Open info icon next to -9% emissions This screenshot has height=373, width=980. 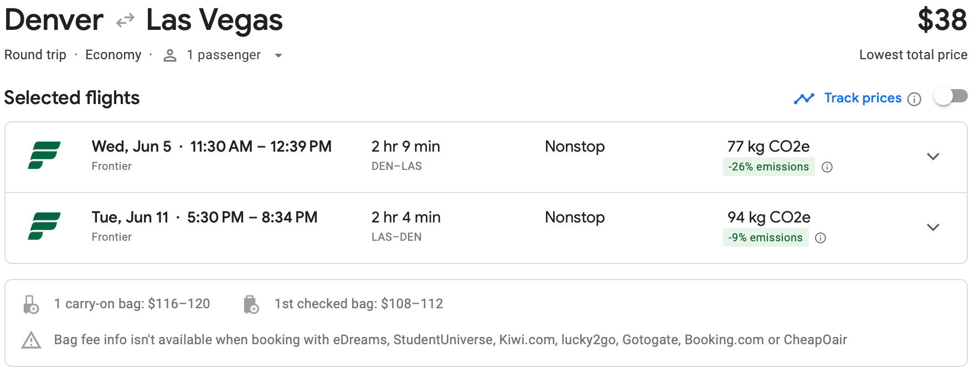click(821, 238)
